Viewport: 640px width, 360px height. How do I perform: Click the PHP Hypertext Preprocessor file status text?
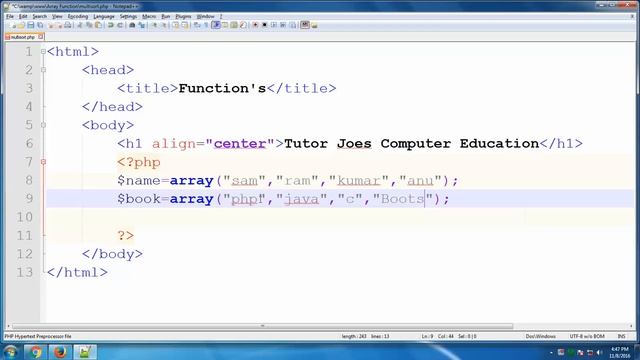click(x=38, y=336)
